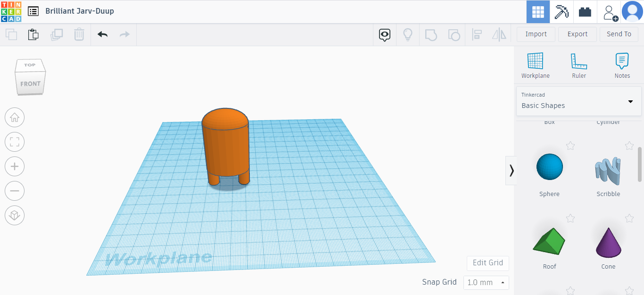Click the Zoom out minus button
The width and height of the screenshot is (644, 295).
click(14, 191)
